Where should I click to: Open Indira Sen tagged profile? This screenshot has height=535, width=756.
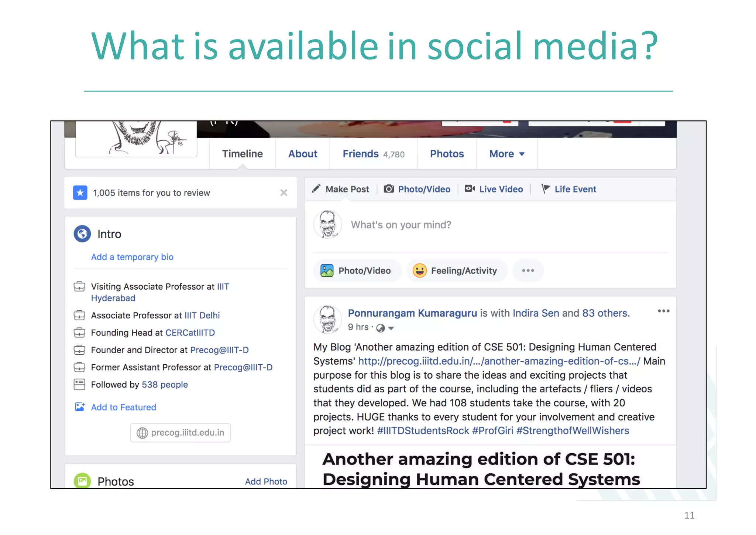coord(536,313)
